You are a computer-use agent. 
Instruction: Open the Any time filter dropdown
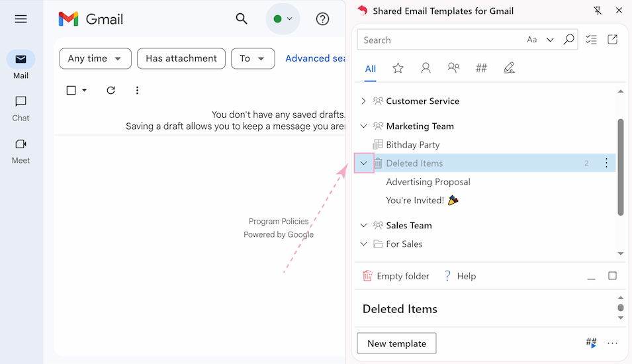pyautogui.click(x=95, y=58)
